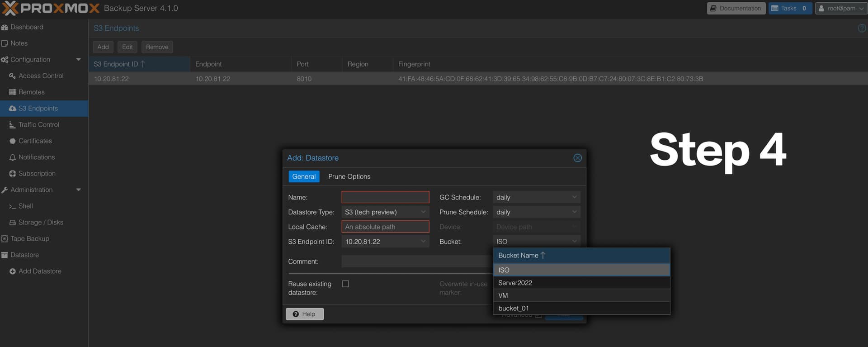Open S3 Endpoint ID combo box

423,242
